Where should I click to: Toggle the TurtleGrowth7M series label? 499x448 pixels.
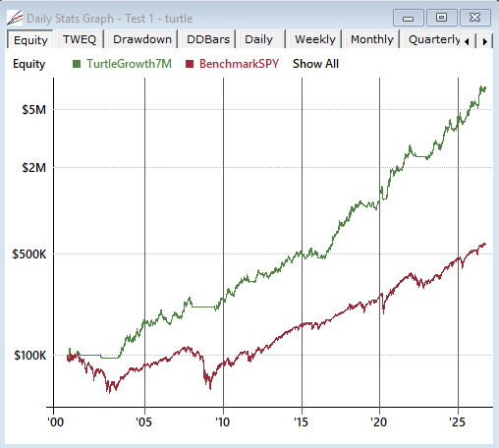click(x=129, y=64)
